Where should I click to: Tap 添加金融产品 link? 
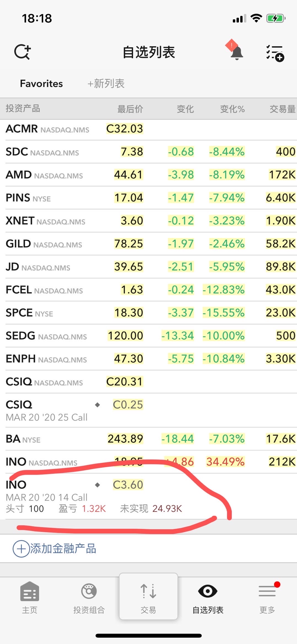[63, 549]
